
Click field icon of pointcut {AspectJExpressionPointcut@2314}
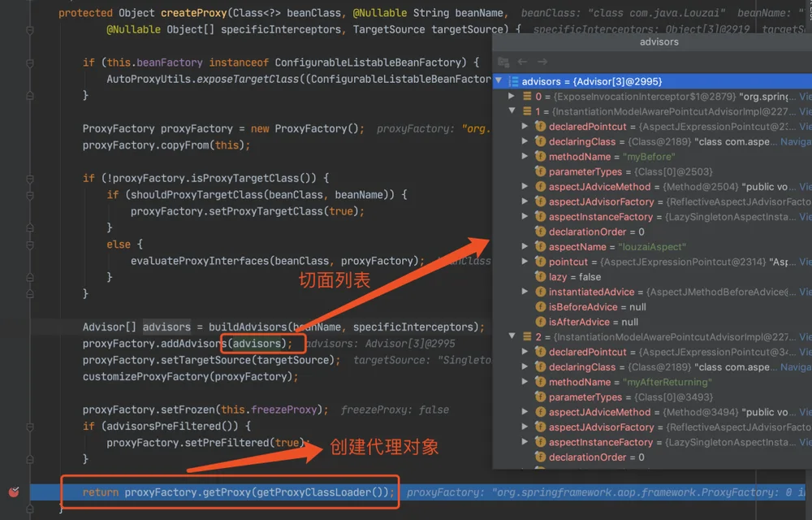click(x=540, y=262)
